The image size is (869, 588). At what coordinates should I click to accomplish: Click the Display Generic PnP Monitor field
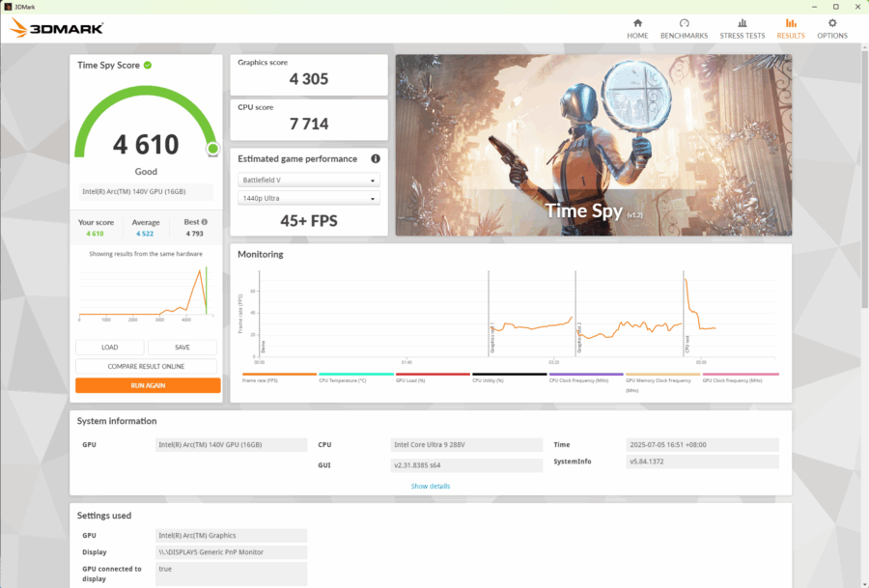231,552
